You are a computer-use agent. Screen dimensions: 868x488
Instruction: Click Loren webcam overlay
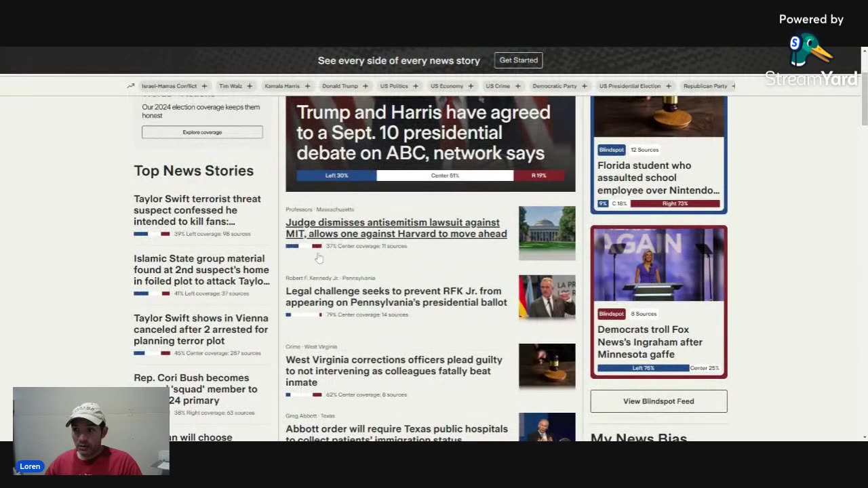[x=91, y=431]
